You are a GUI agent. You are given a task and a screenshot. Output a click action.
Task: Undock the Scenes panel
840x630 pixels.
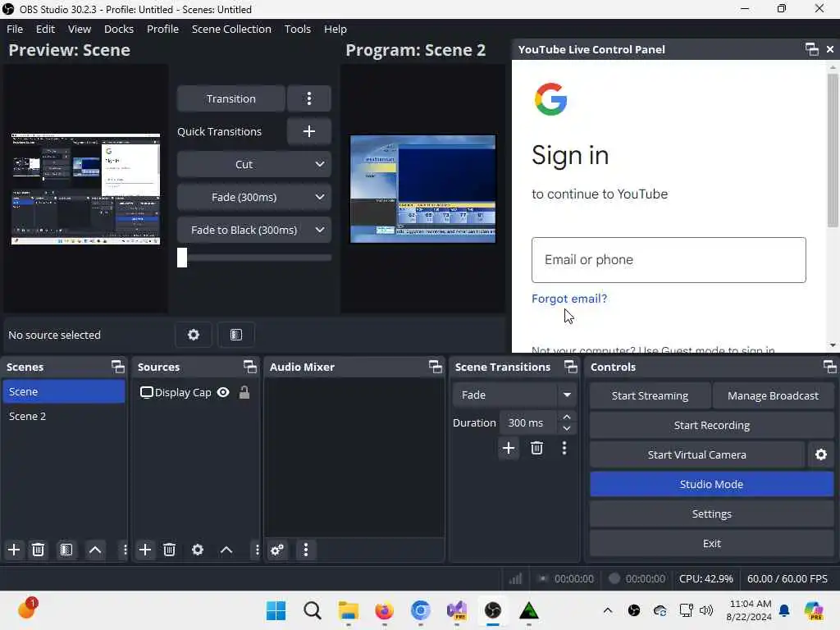(118, 367)
